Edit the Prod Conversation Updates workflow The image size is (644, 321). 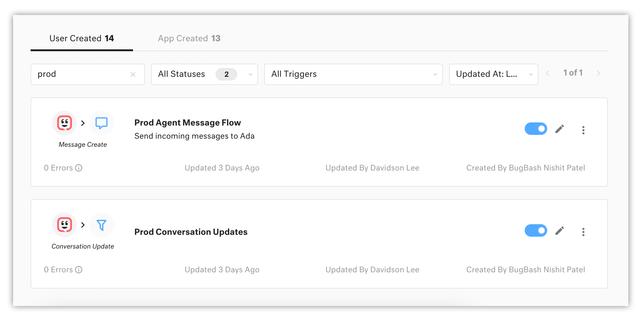pyautogui.click(x=559, y=231)
